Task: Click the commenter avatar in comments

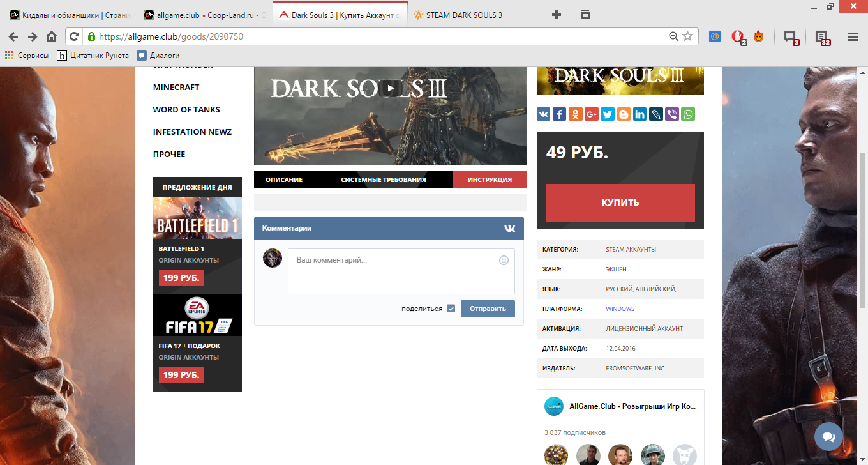Action: [x=273, y=258]
